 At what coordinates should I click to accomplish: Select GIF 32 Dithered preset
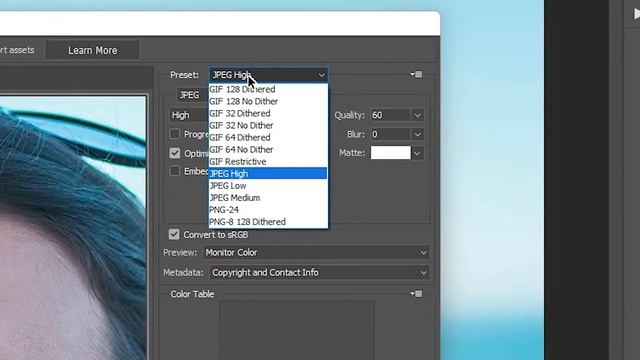268,113
